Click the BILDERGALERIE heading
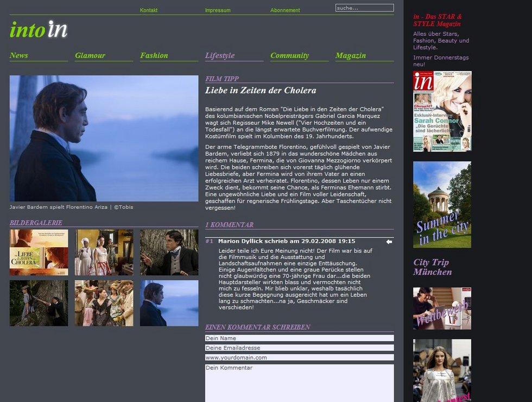This screenshot has height=402, width=532. [36, 223]
